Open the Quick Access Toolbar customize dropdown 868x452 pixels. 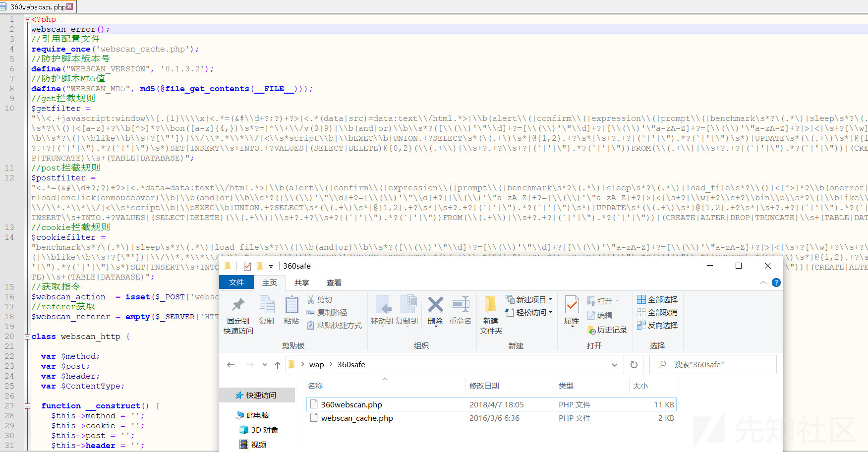click(x=271, y=267)
